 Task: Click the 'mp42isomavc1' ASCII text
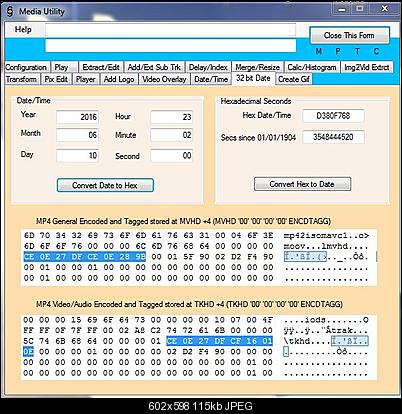pyautogui.click(x=315, y=236)
